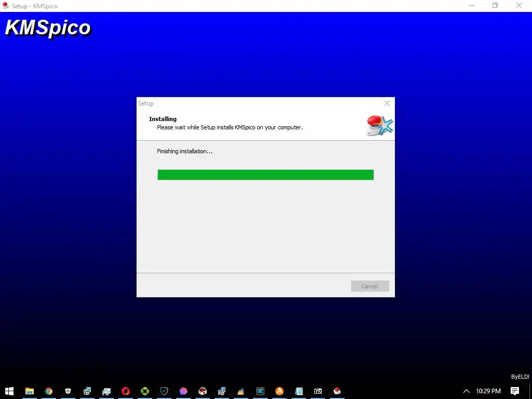Open the Action Center notifications icon
532x399 pixels.
(515, 391)
